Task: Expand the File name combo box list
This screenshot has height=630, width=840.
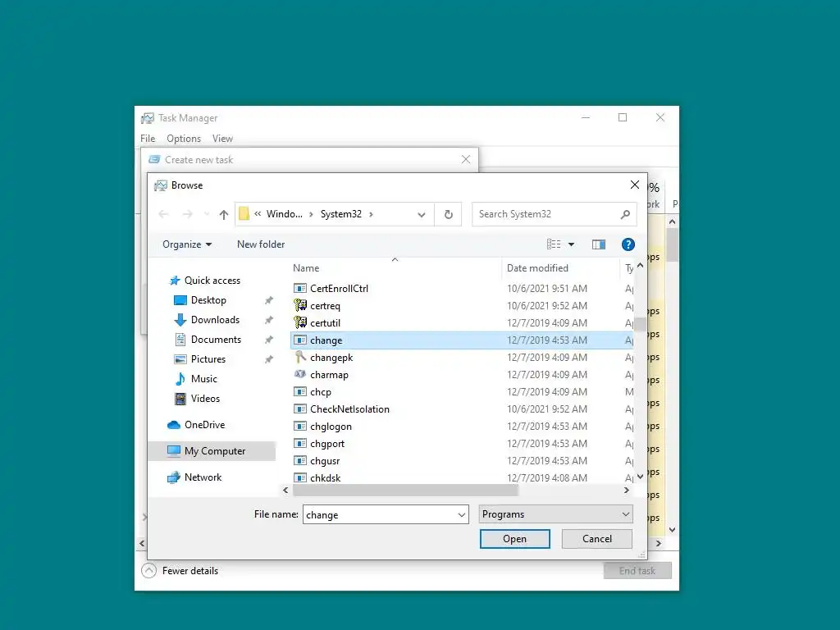Action: [x=461, y=515]
